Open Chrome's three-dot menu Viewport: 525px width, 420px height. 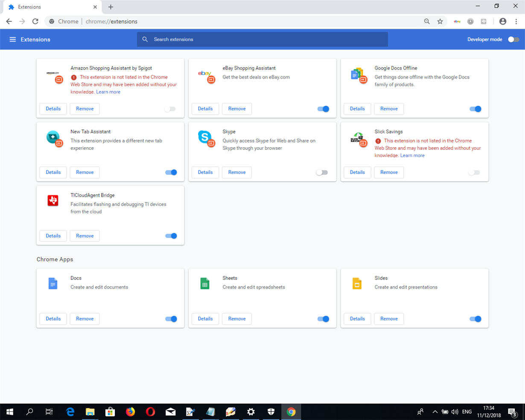(516, 21)
